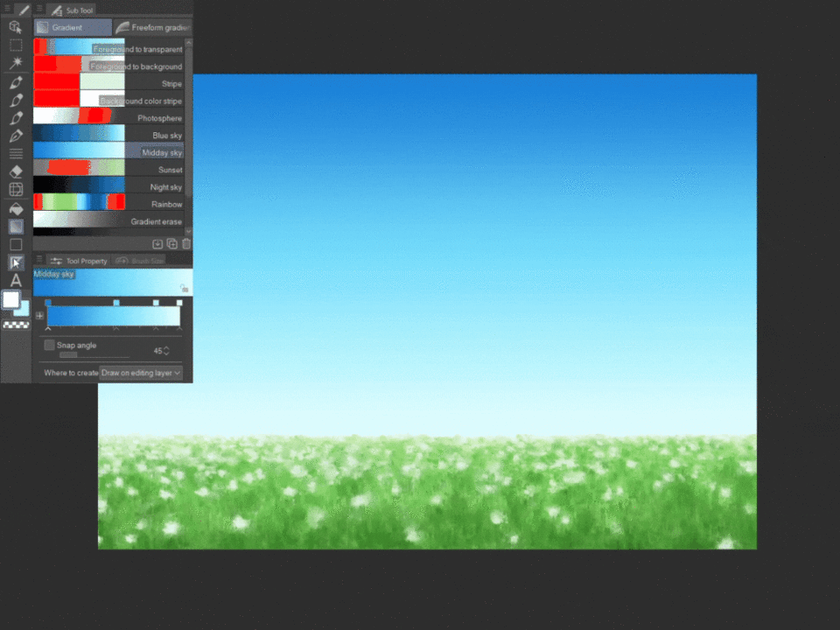Select the grid mesh tool icon

tap(16, 189)
